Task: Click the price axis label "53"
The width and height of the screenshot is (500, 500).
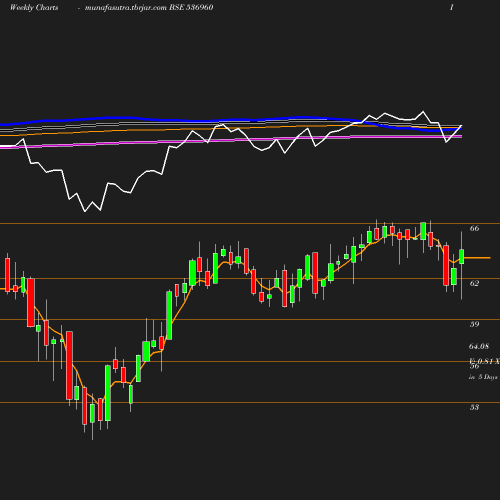Action: pos(474,407)
